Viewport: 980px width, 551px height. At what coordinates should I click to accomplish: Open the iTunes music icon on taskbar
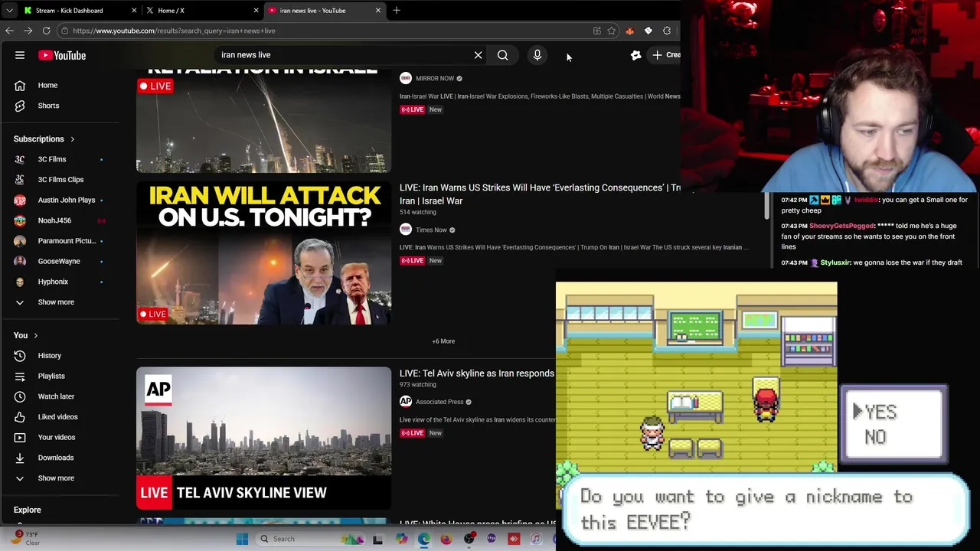pyautogui.click(x=536, y=539)
